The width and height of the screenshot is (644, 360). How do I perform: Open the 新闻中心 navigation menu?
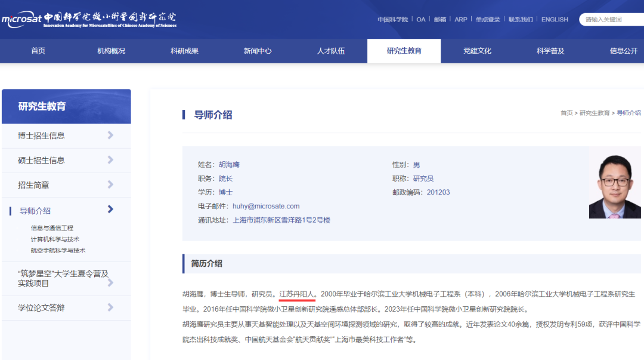[x=258, y=51]
